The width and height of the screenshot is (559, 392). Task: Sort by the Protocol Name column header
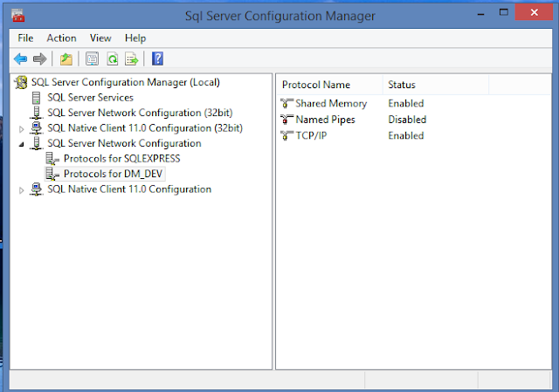tap(317, 85)
